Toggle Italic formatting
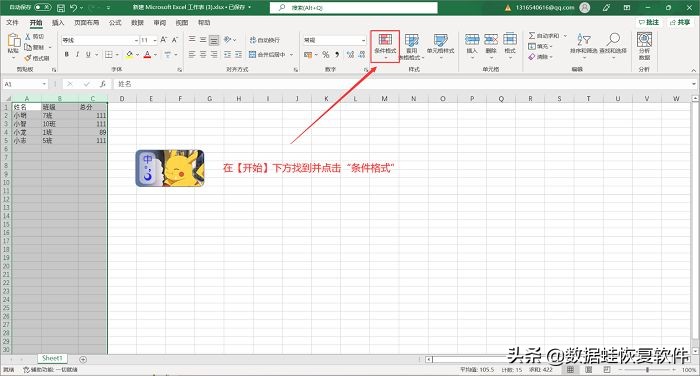This screenshot has width=700, height=376. pos(77,54)
